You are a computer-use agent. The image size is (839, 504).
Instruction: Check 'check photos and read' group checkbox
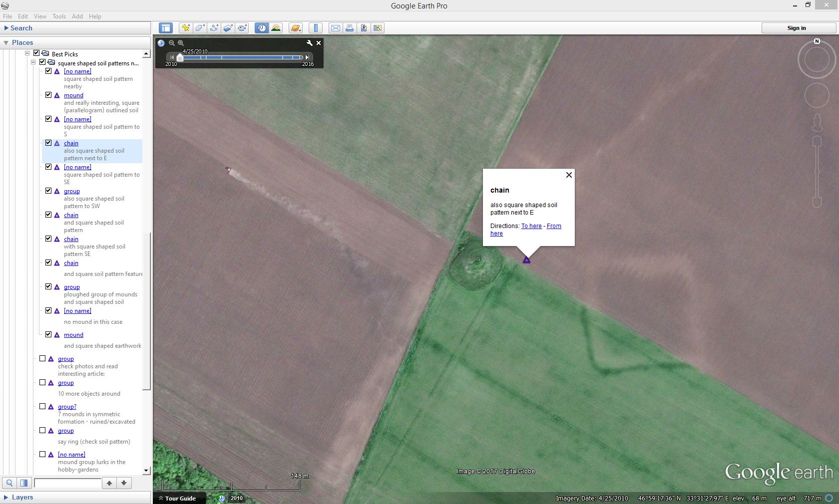[42, 358]
